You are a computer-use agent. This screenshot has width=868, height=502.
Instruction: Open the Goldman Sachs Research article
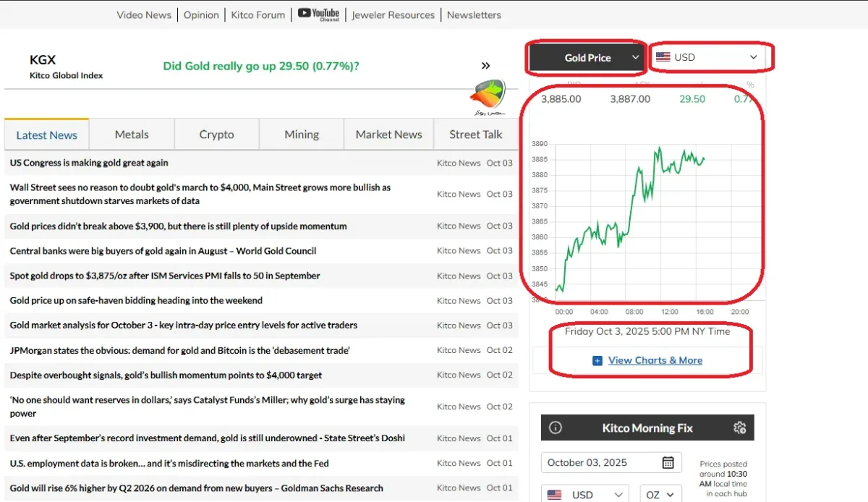197,488
